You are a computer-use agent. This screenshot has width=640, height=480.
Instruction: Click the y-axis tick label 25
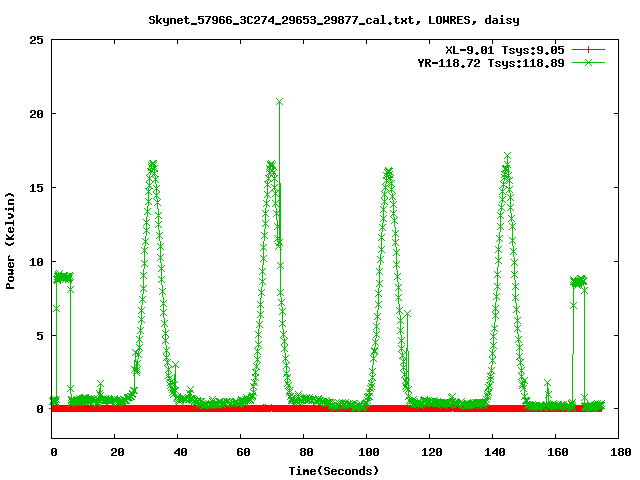(x=36, y=40)
